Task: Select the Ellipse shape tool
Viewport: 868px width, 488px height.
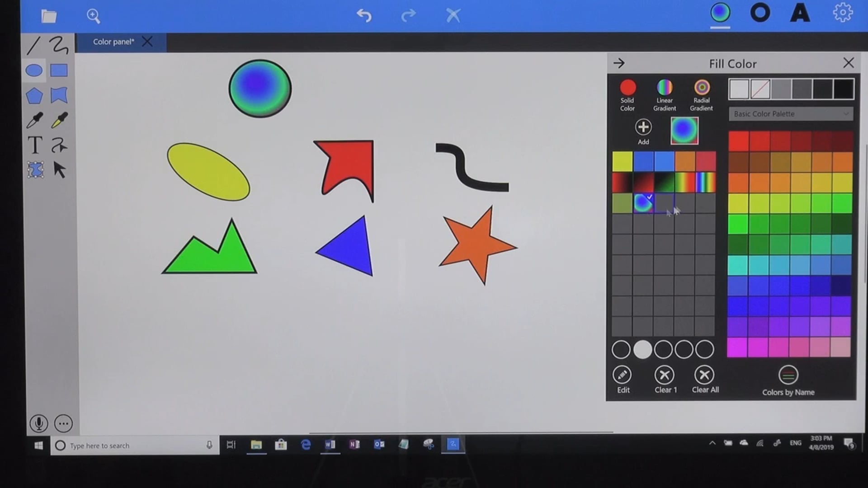Action: [x=34, y=70]
